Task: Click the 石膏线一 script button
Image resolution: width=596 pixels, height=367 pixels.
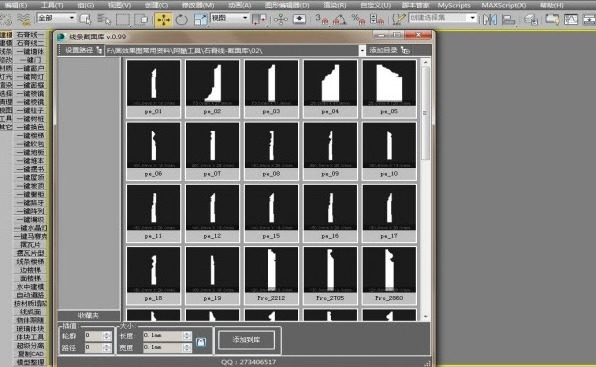Action: click(x=30, y=35)
